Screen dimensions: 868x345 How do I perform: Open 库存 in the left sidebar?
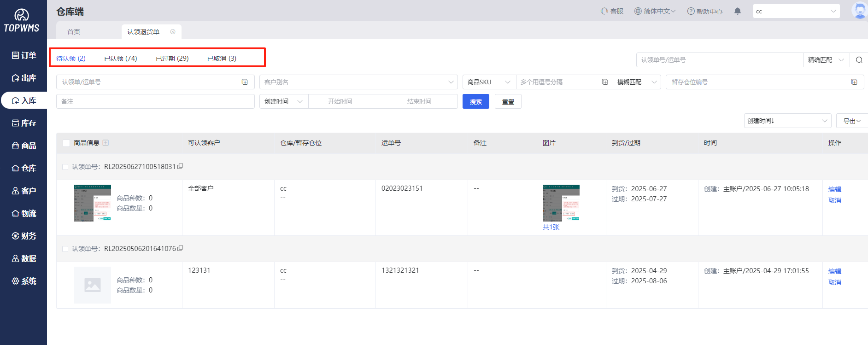pyautogui.click(x=23, y=123)
